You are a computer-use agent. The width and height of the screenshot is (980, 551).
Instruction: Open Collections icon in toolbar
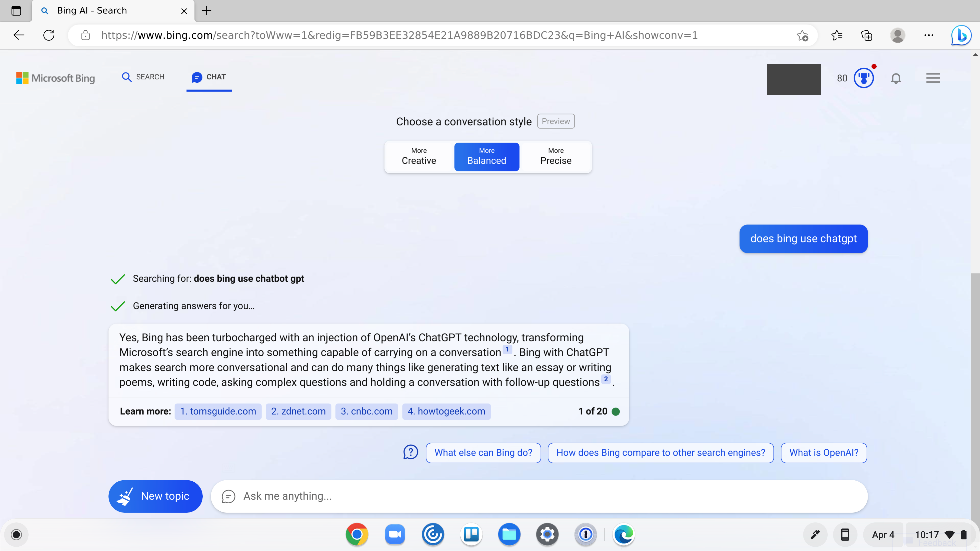[x=867, y=35]
